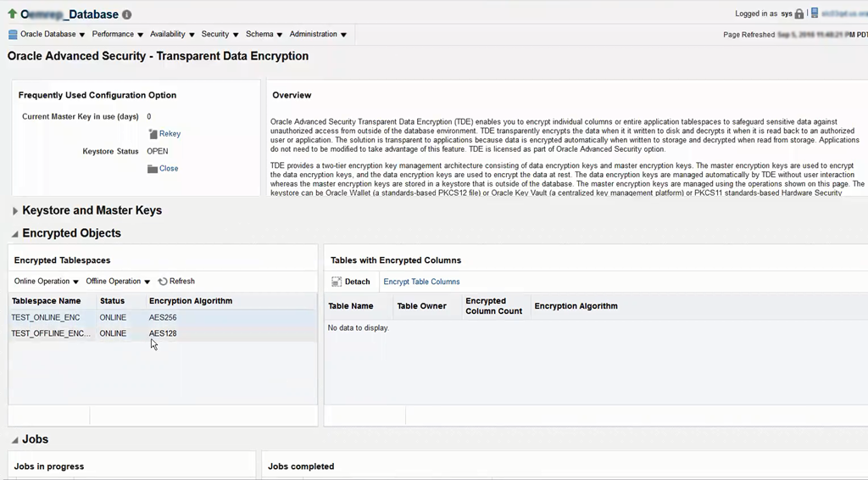Click the ONLINE status of TEST_ONLINE_ENC
Viewport: 868px width, 480px height.
pos(113,317)
